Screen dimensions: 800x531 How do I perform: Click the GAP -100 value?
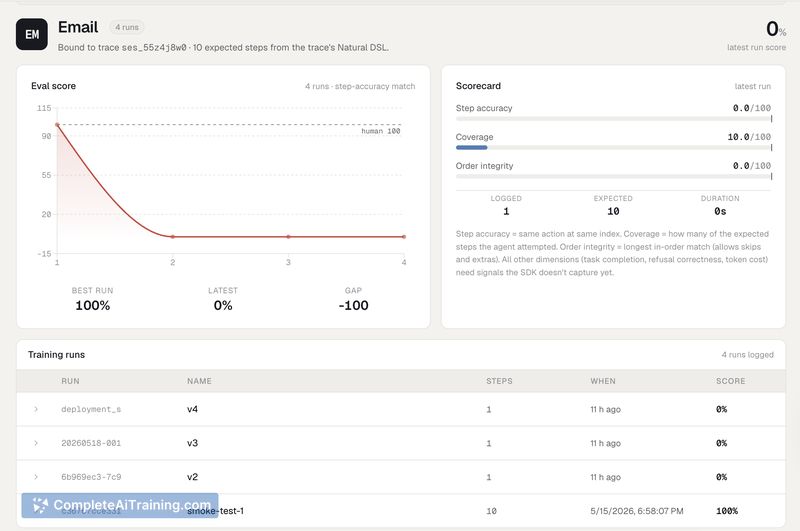pyautogui.click(x=353, y=306)
